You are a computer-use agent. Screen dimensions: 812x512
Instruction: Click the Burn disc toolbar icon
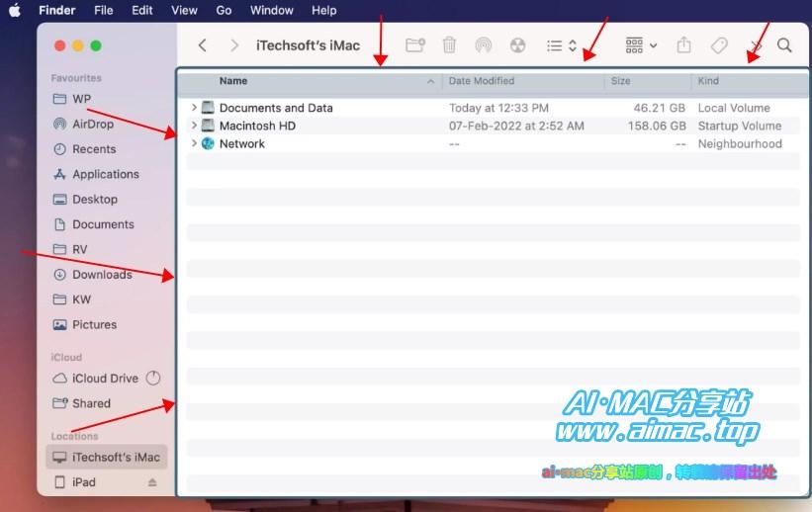pyautogui.click(x=518, y=45)
